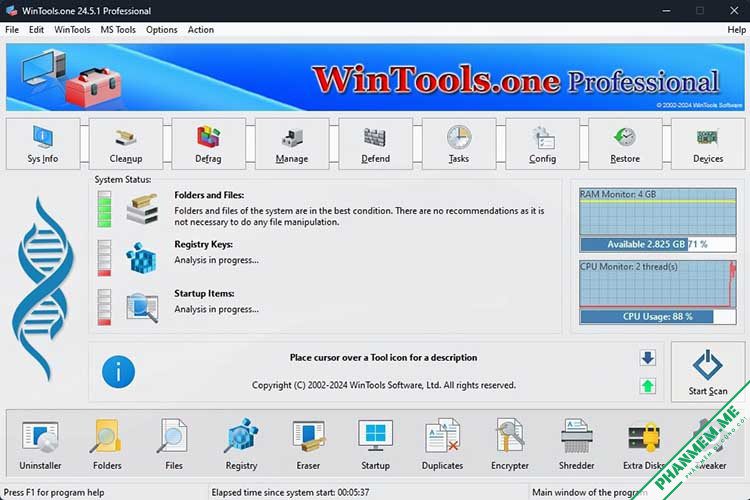
Task: Click the 'Registry Keys:' heading
Action: [x=203, y=244]
